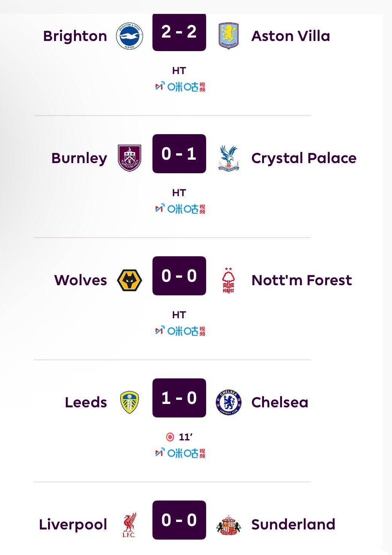Tap the Migu video logo under Leeds match

click(x=180, y=453)
